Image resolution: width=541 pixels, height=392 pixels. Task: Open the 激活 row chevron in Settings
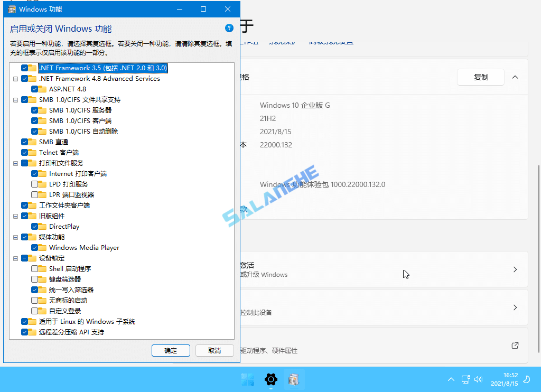tap(515, 269)
